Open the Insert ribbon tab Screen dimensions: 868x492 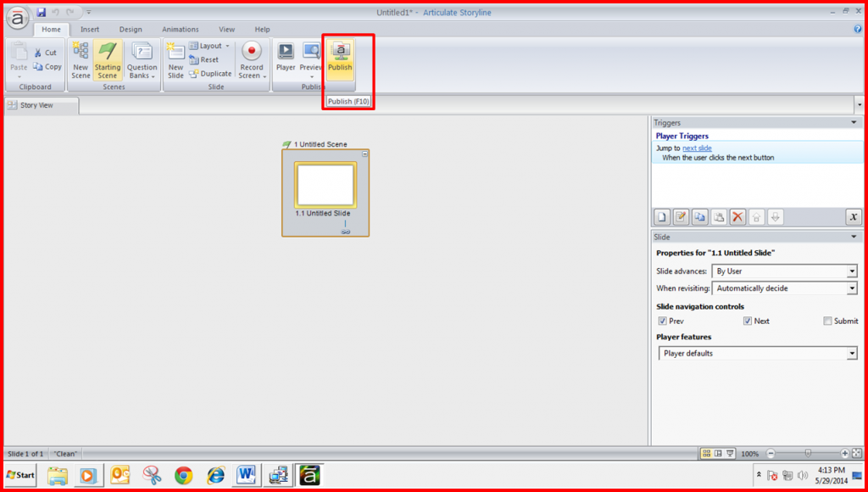pyautogui.click(x=90, y=30)
